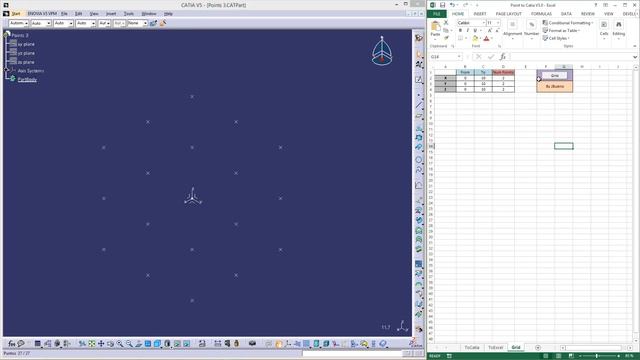Click Font Color red A icon in Excel
Screen dimensions: 640x360
(x=486, y=38)
